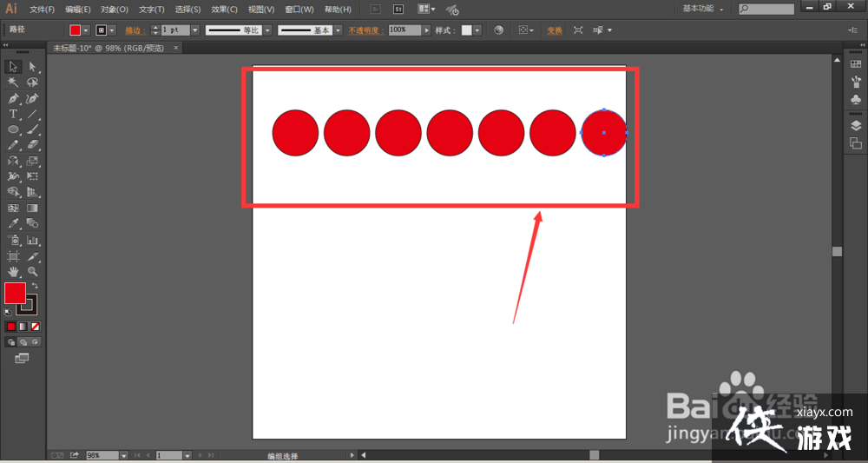Select the Line Segment tool
Viewport: 868px width, 463px height.
click(x=32, y=114)
